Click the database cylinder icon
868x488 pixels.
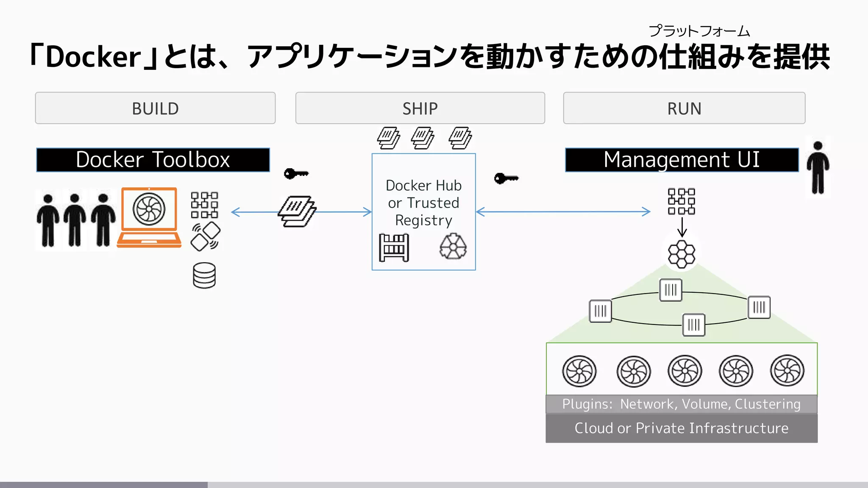click(x=204, y=275)
